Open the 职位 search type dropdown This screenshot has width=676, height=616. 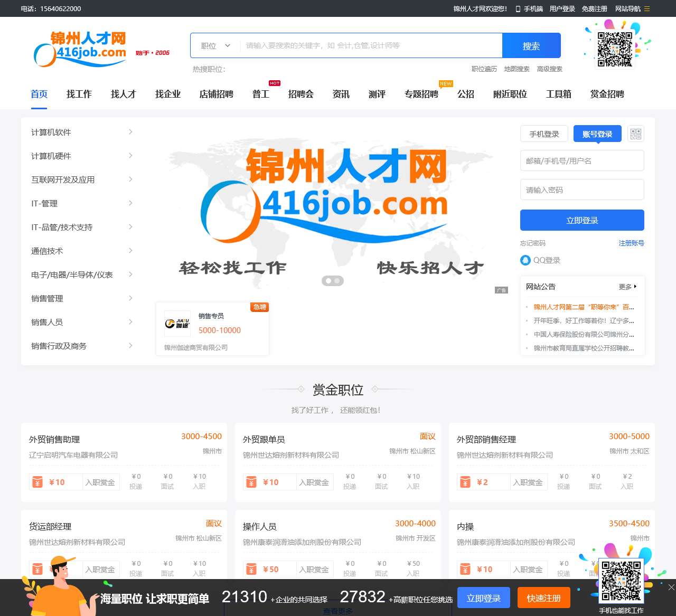pyautogui.click(x=215, y=45)
